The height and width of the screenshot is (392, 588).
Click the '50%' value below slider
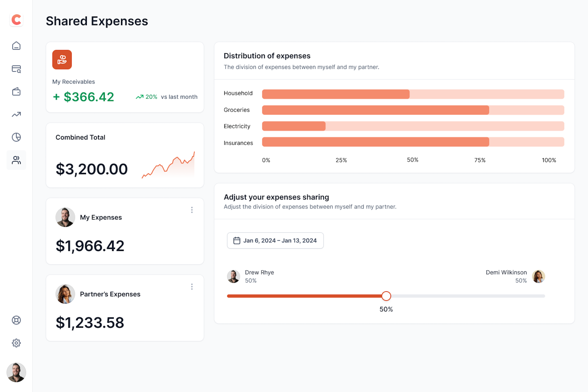pyautogui.click(x=386, y=309)
